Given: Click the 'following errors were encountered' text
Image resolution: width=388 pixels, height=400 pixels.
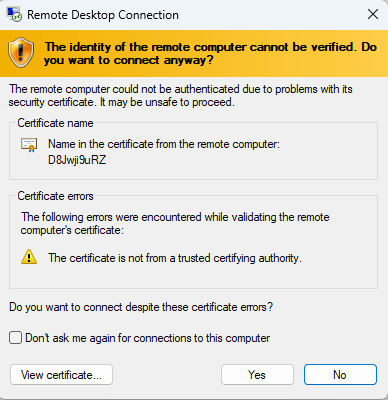Looking at the screenshot, I should [175, 224].
